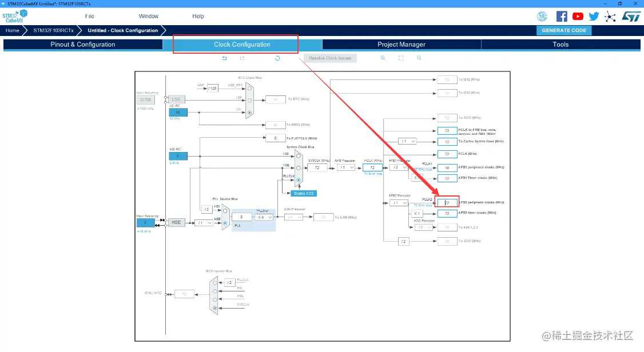Select HSE in PLL Source Mux
Viewport: 644px width, 352px height.
point(225,223)
